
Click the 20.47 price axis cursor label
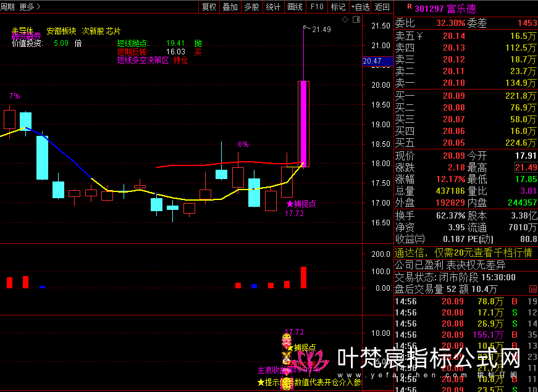[377, 61]
